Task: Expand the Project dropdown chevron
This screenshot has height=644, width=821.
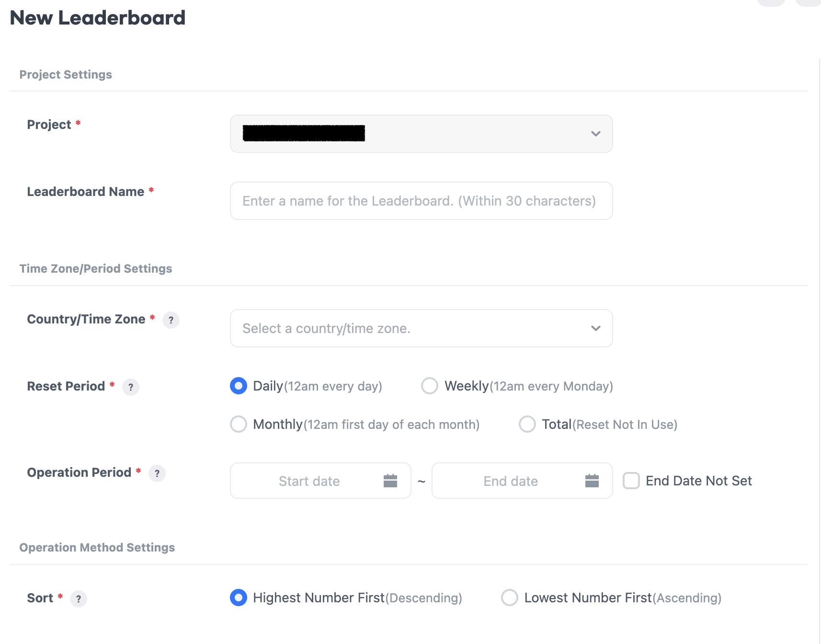Action: pyautogui.click(x=595, y=134)
